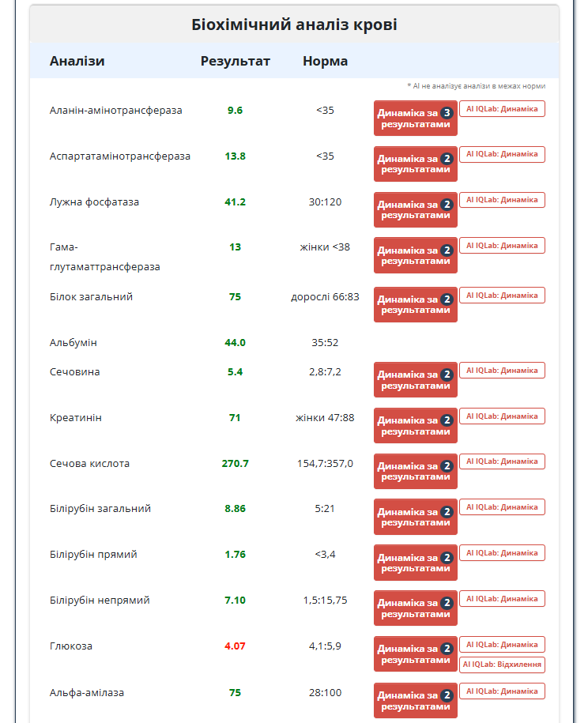Viewport: 588px width, 723px height.
Task: Click the AI IQLab: Динаміка for Аланін-амінотрансфераза
Action: 502,109
